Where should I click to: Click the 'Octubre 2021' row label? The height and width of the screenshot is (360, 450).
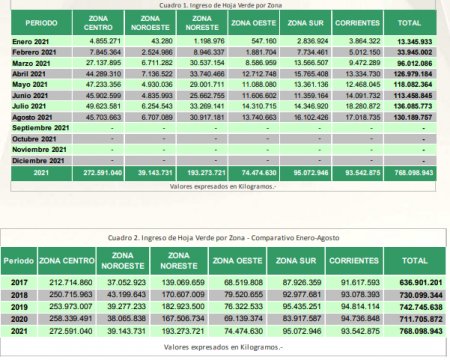[x=34, y=139]
